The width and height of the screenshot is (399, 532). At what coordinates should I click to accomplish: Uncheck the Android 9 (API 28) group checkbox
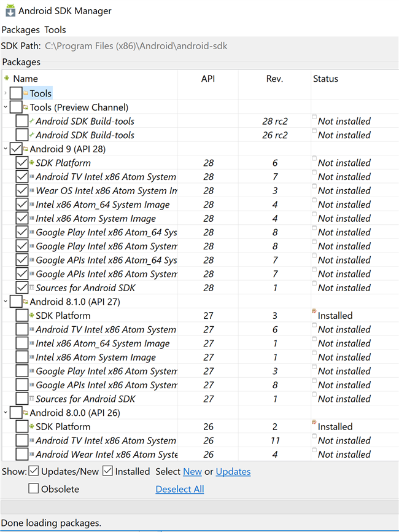(16, 149)
